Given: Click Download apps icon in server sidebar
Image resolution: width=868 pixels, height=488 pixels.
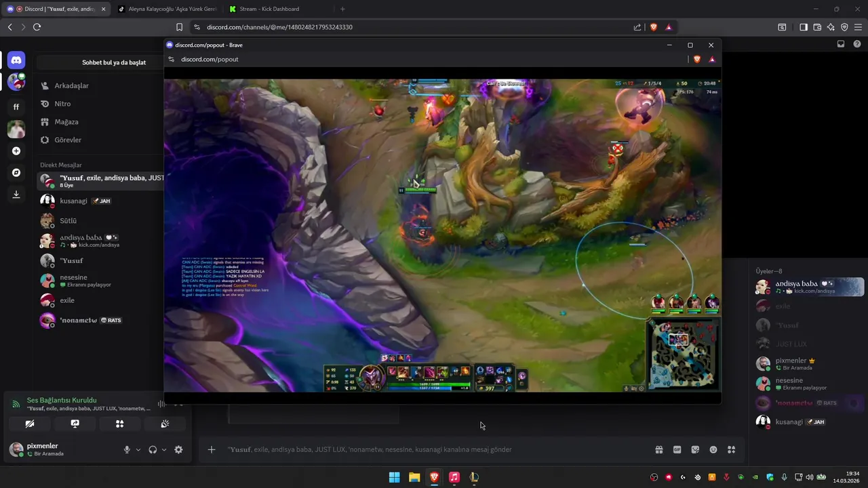Looking at the screenshot, I should click(16, 195).
